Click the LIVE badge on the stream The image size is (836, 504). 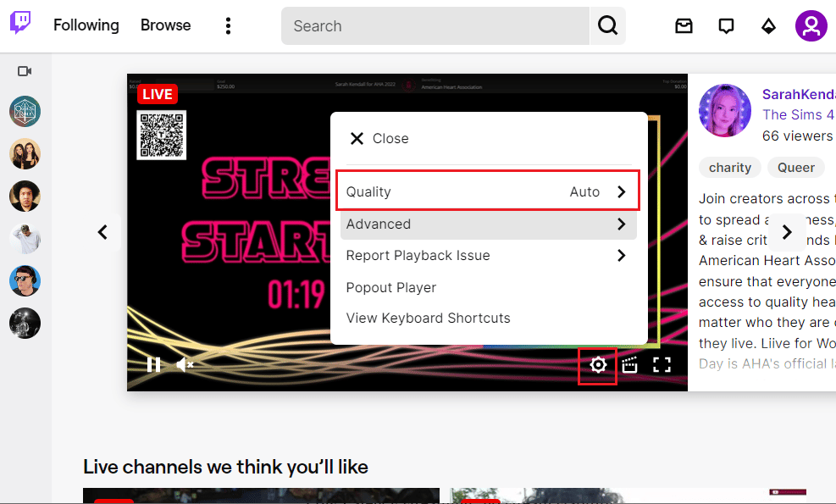coord(158,94)
